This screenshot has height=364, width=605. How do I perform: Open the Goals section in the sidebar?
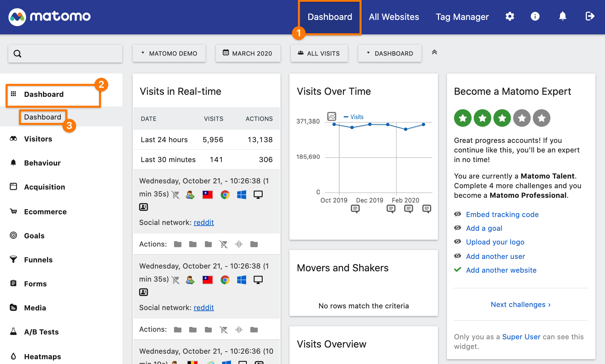tap(34, 236)
